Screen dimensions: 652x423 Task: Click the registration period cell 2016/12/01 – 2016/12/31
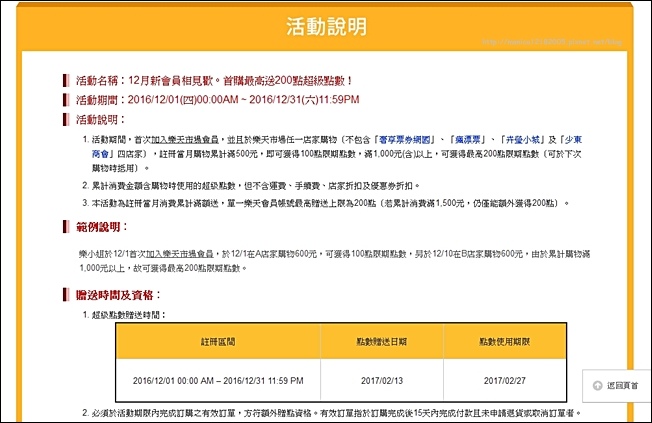[218, 381]
